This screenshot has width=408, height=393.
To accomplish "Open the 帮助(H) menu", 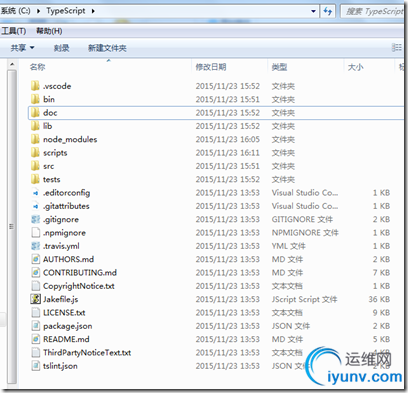I will [49, 31].
